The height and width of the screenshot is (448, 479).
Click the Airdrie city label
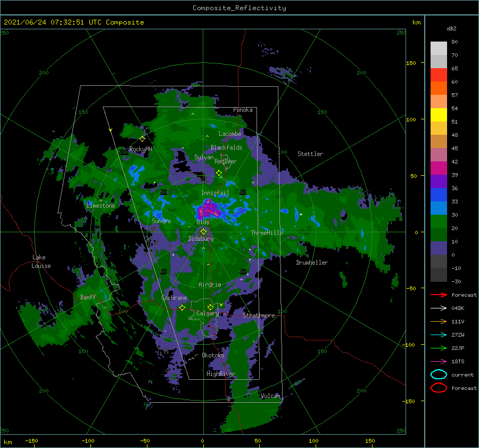[x=210, y=284]
